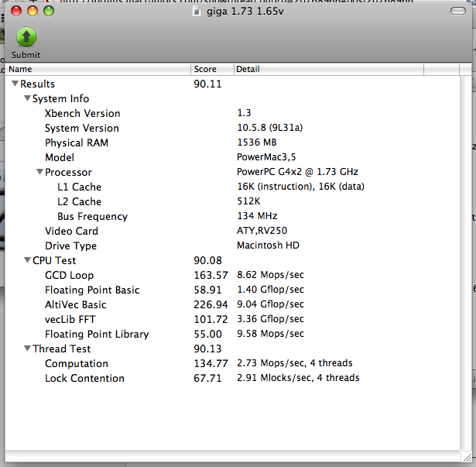Click the CPU Test score 90.08
This screenshot has height=467, width=476.
point(207,260)
